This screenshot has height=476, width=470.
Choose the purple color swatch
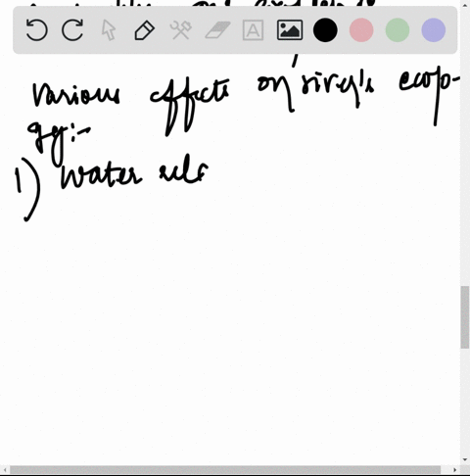click(434, 30)
